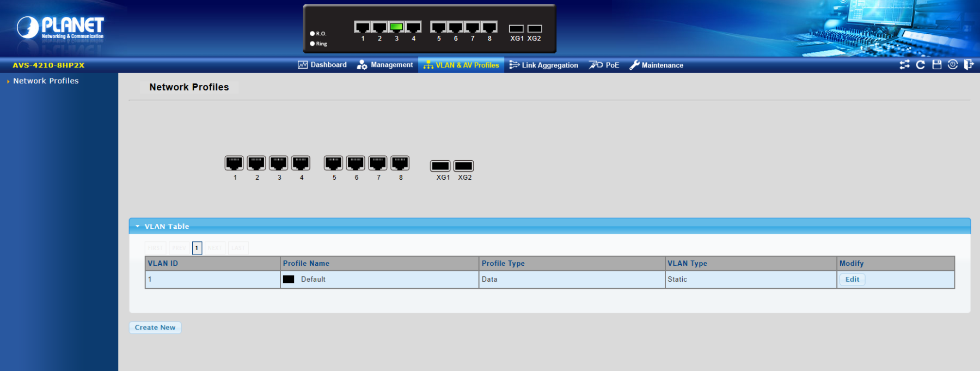Go to page 1 of VLAN table
The height and width of the screenshot is (371, 980).
[x=197, y=248]
